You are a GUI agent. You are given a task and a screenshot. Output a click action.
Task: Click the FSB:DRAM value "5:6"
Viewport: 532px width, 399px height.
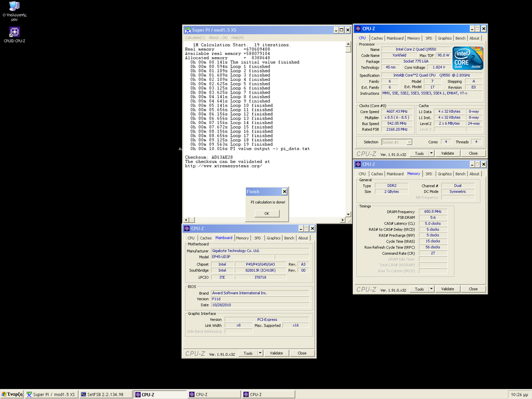tap(433, 218)
